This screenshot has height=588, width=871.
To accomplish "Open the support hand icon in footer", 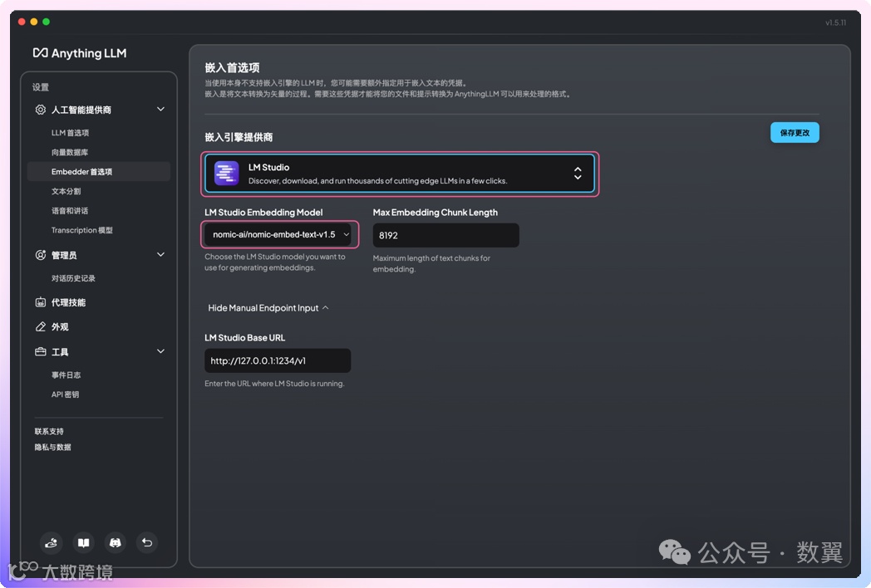I will click(51, 542).
